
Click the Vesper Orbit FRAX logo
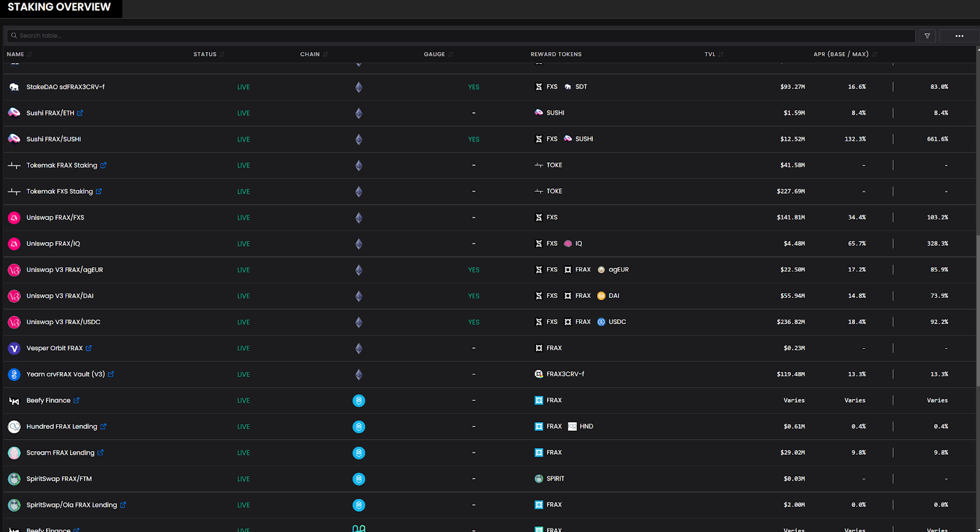[14, 348]
